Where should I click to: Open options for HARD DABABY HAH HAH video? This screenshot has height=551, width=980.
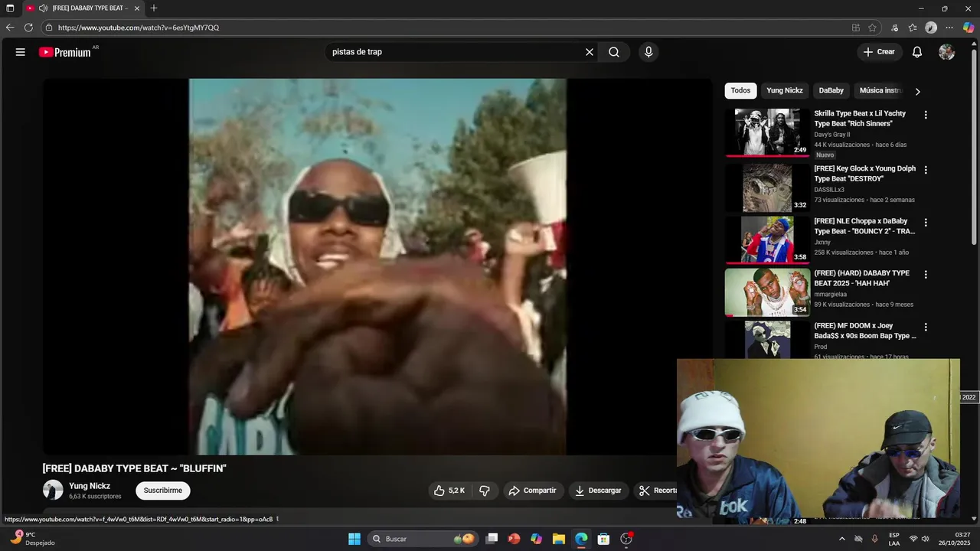tap(926, 275)
